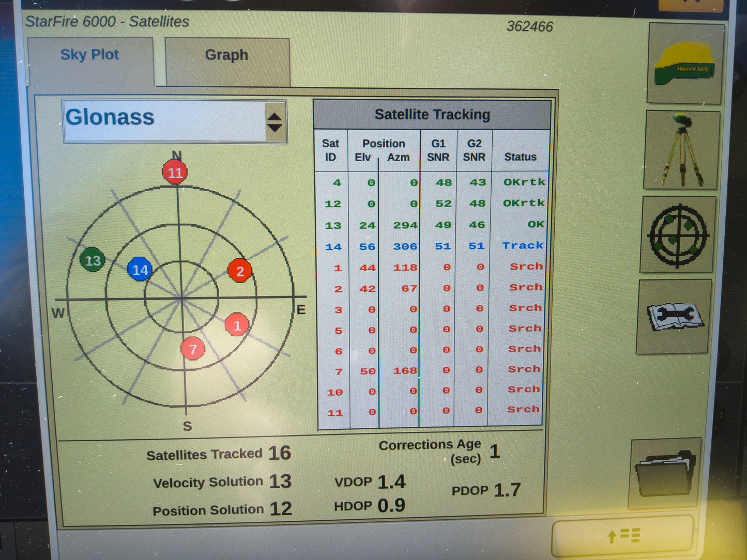Click the Glonass dropdown up-down arrows
The image size is (747, 560).
(275, 122)
